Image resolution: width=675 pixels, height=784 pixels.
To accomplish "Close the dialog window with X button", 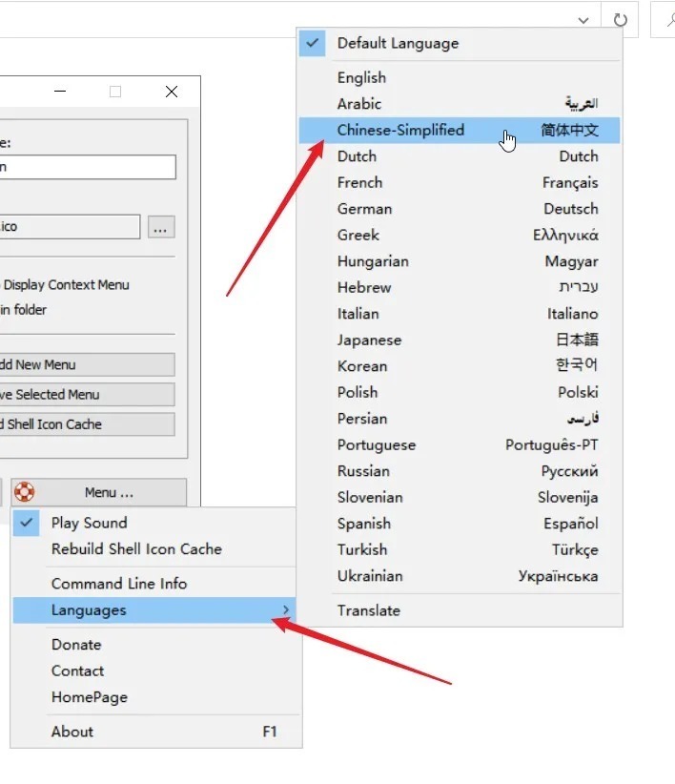I will (172, 92).
